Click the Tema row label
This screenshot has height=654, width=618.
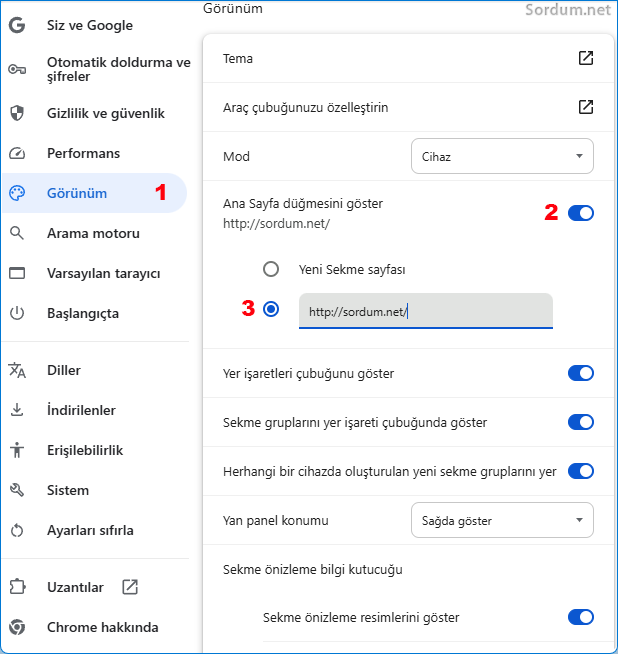click(238, 58)
